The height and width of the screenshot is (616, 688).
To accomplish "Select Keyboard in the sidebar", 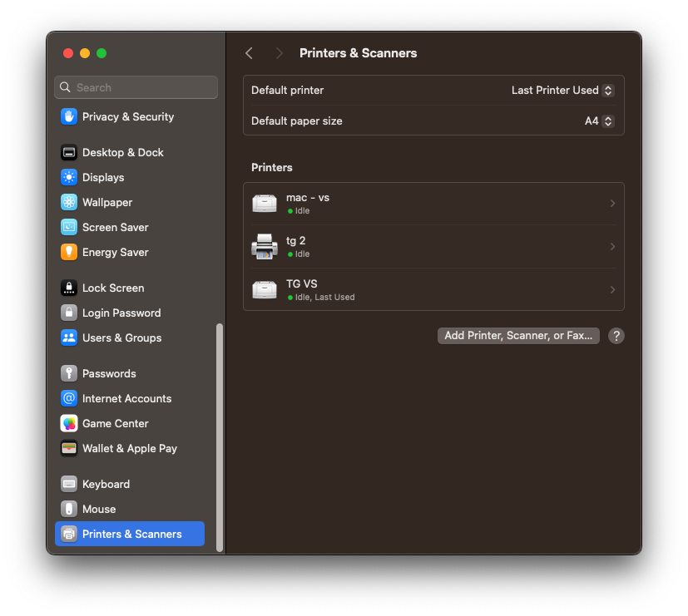I will click(130, 484).
